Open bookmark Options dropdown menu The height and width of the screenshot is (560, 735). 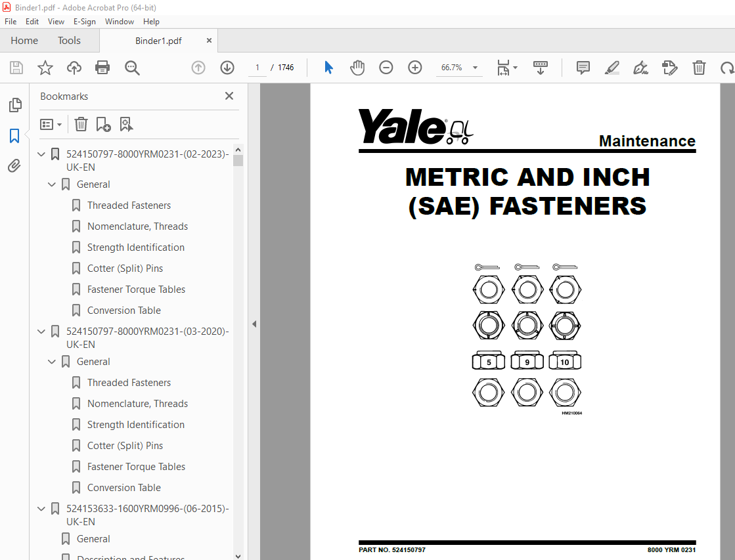point(51,124)
